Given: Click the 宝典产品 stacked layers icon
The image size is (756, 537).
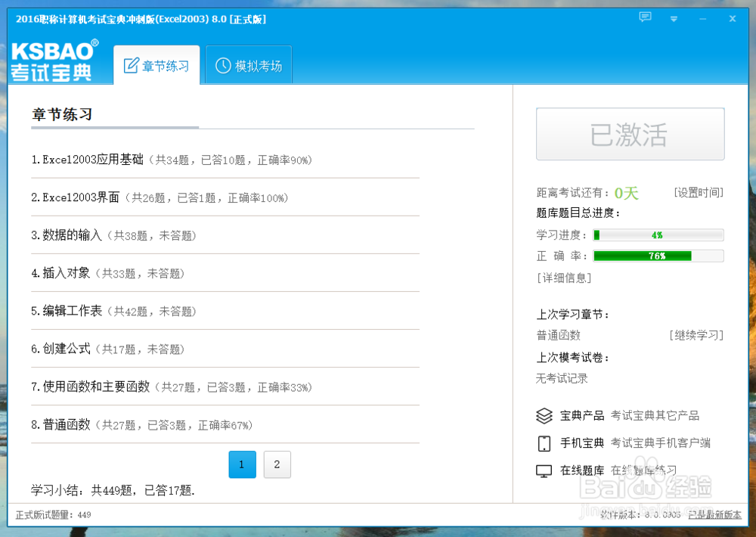Looking at the screenshot, I should point(544,415).
